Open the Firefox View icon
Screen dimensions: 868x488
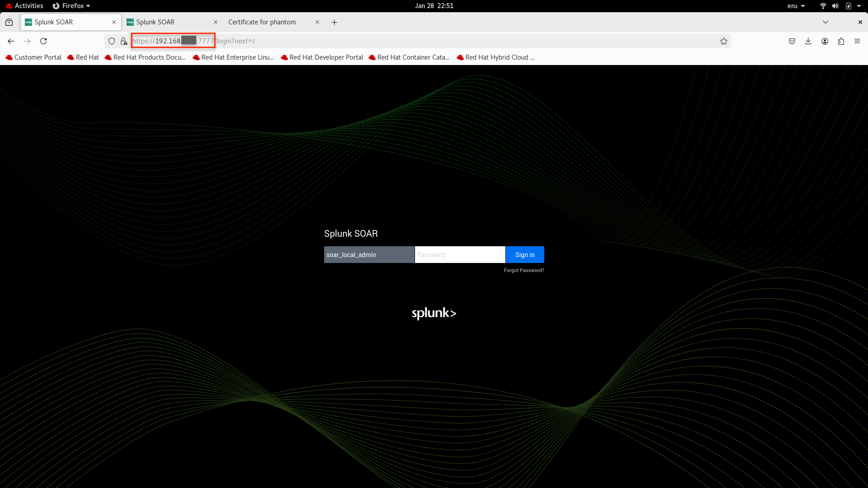point(9,22)
